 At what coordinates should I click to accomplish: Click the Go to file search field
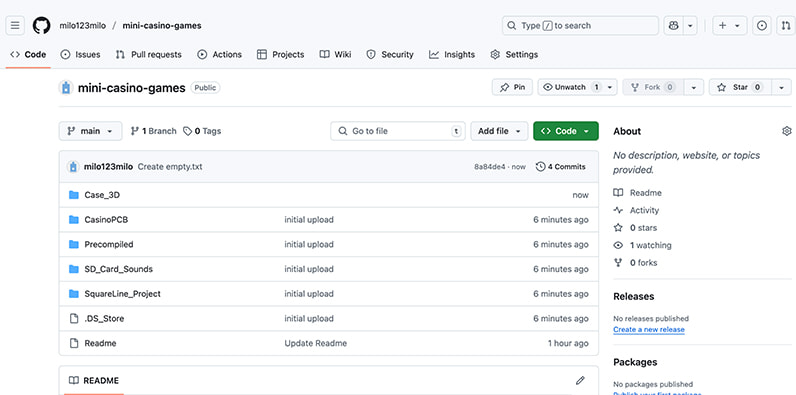point(397,131)
